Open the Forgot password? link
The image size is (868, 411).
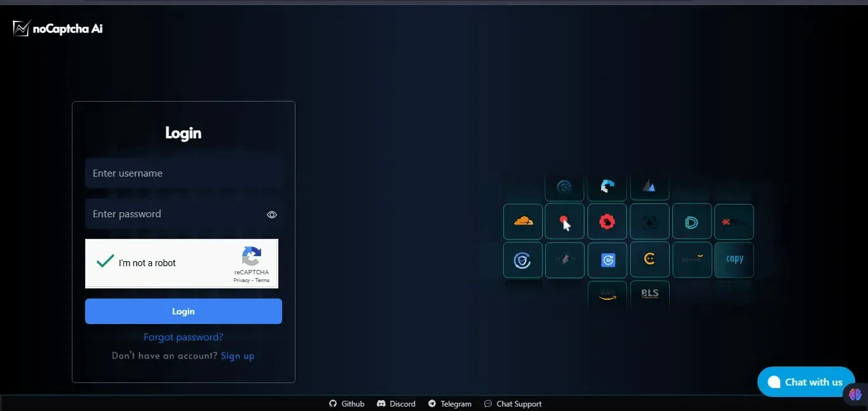(x=183, y=337)
